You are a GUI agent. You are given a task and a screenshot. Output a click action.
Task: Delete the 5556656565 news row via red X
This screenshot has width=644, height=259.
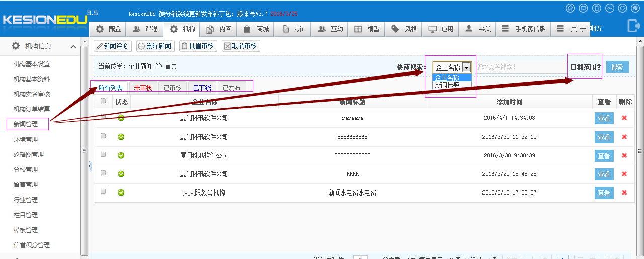pyautogui.click(x=624, y=137)
